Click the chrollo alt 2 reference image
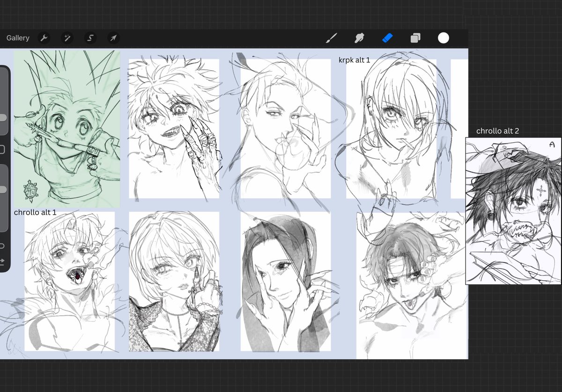Screen dimensions: 562x392 513,211
